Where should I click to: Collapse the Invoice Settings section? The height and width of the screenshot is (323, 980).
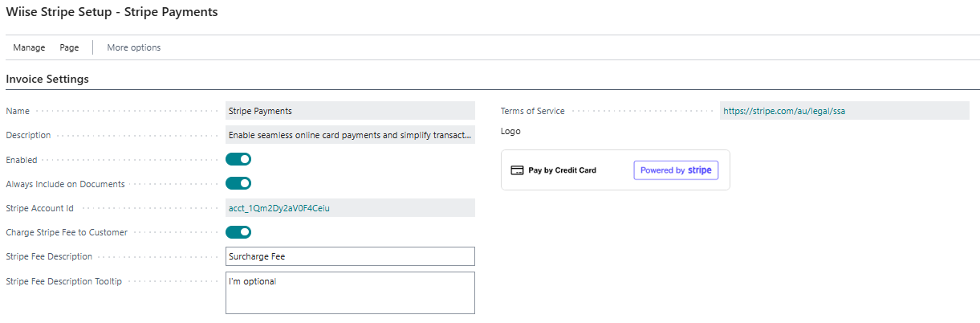pyautogui.click(x=47, y=80)
